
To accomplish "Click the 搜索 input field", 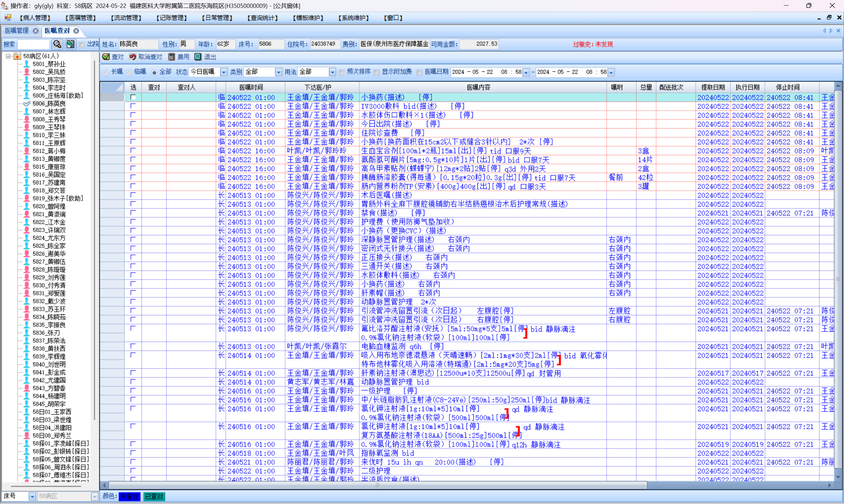I will pos(33,44).
